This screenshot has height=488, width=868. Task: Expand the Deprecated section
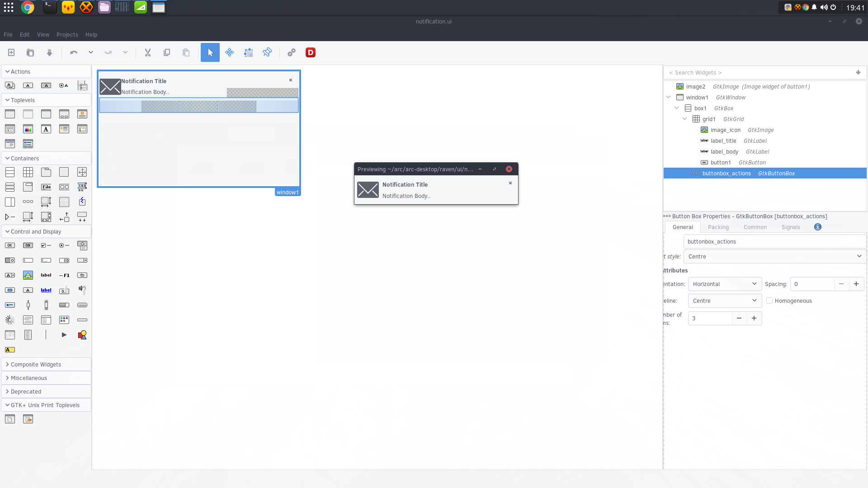(x=46, y=392)
